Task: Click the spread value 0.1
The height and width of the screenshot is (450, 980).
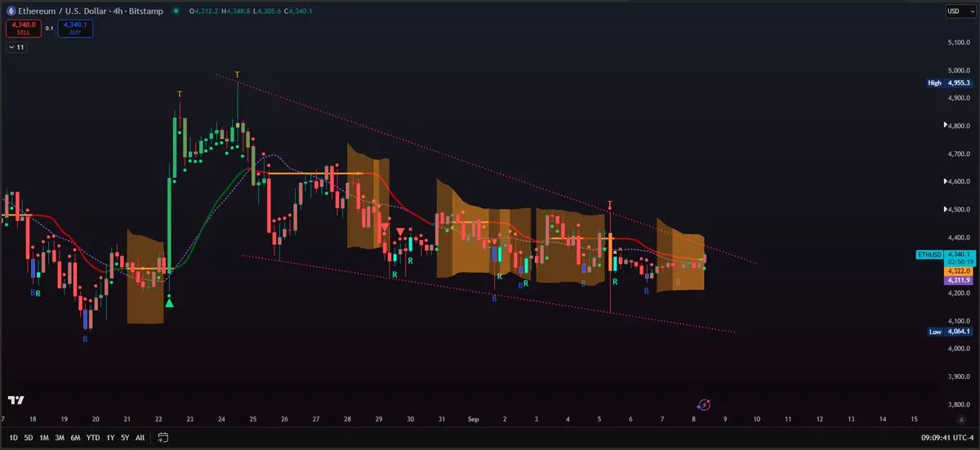Action: (x=49, y=28)
